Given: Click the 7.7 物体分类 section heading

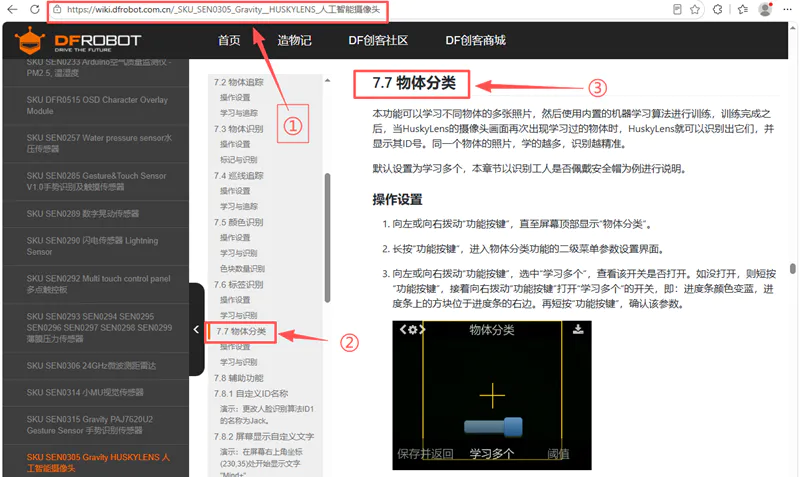Looking at the screenshot, I should pos(414,83).
